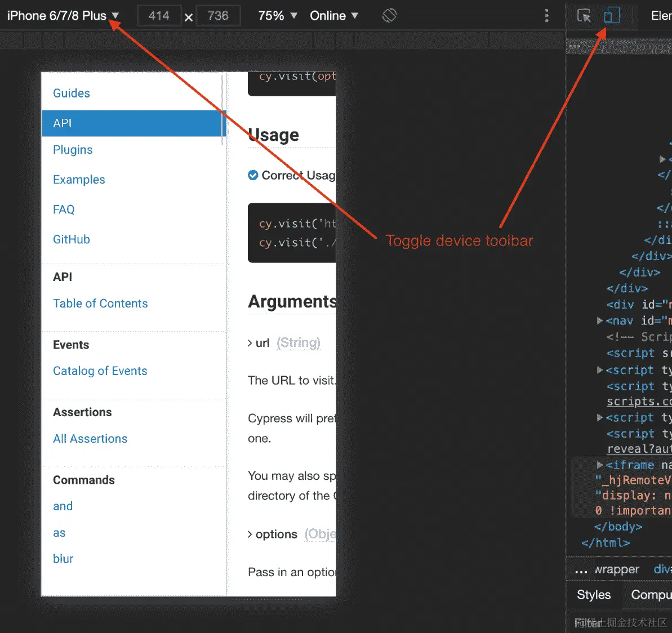Switch to the Styles tab
Image resolution: width=672 pixels, height=633 pixels.
pyautogui.click(x=594, y=595)
